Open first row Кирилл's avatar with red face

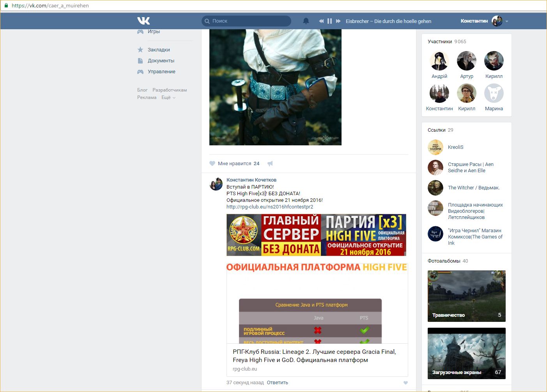click(x=494, y=61)
